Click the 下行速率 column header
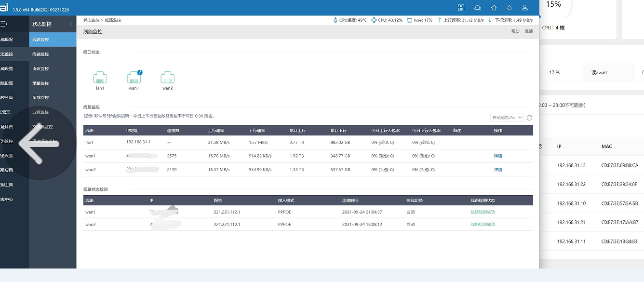Image resolution: width=644 pixels, height=282 pixels. (257, 131)
